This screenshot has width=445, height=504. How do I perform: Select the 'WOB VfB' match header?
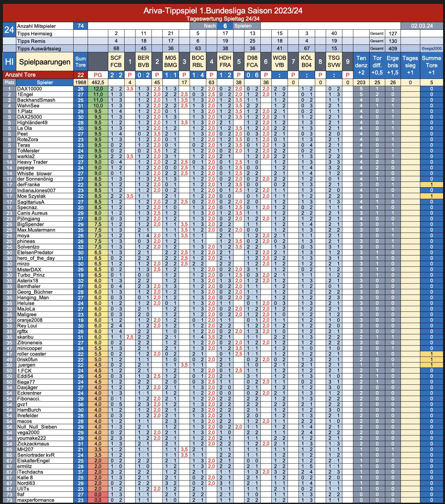tap(279, 62)
